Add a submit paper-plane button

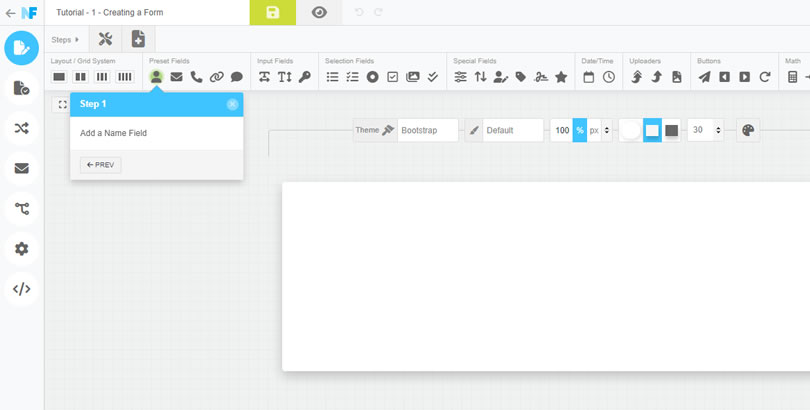tap(704, 77)
